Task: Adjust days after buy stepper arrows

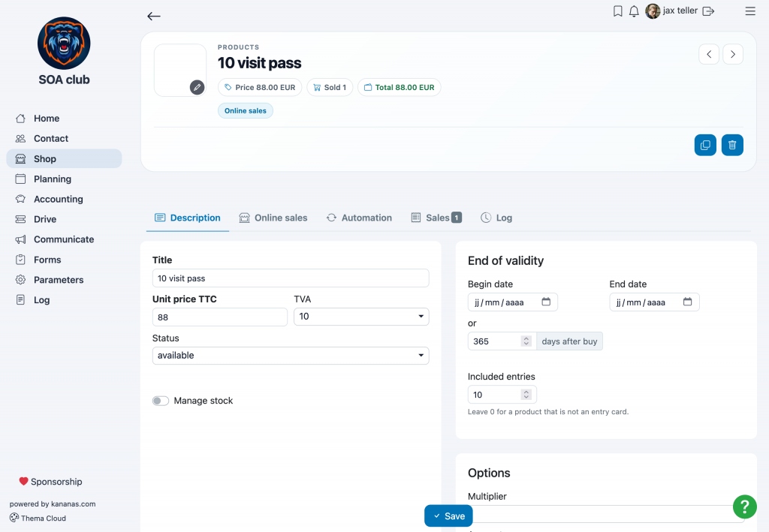Action: pos(526,341)
